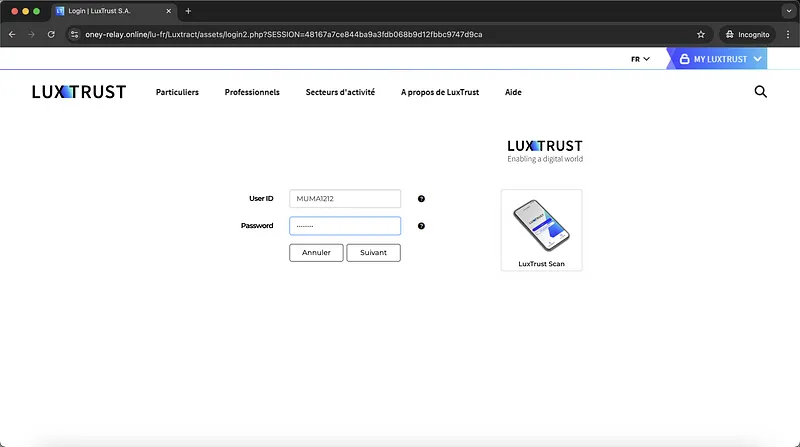
Task: Open the Aide menu
Action: click(x=513, y=92)
